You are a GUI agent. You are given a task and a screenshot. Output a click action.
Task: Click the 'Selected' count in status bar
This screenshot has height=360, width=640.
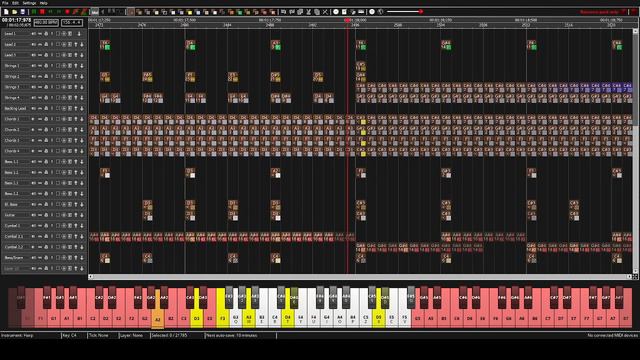pyautogui.click(x=169, y=335)
